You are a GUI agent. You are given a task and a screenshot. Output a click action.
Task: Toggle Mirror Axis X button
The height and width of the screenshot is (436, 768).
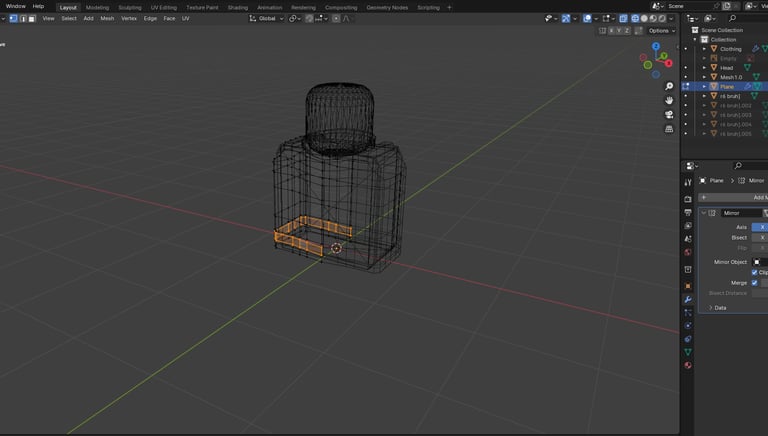(x=760, y=227)
